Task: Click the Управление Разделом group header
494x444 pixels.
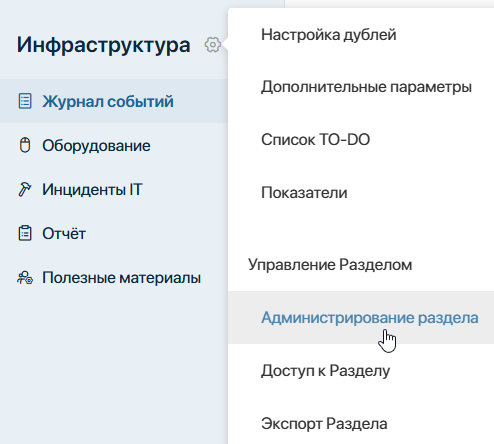Action: [x=330, y=265]
